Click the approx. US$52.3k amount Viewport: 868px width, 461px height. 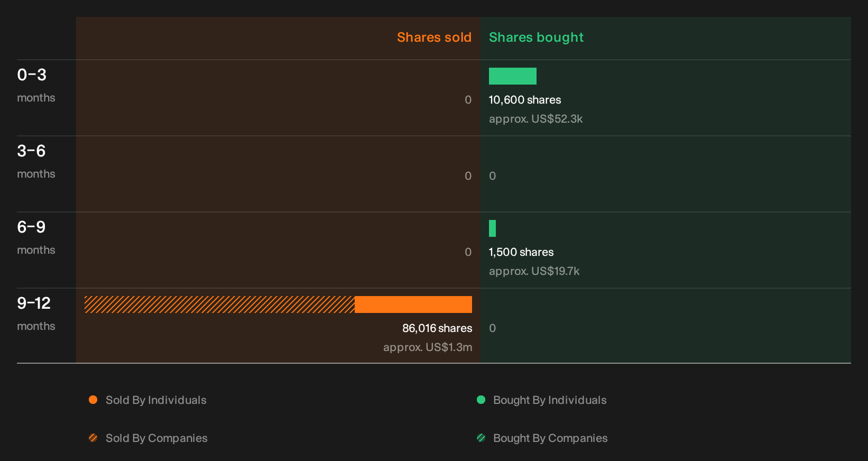tap(535, 119)
